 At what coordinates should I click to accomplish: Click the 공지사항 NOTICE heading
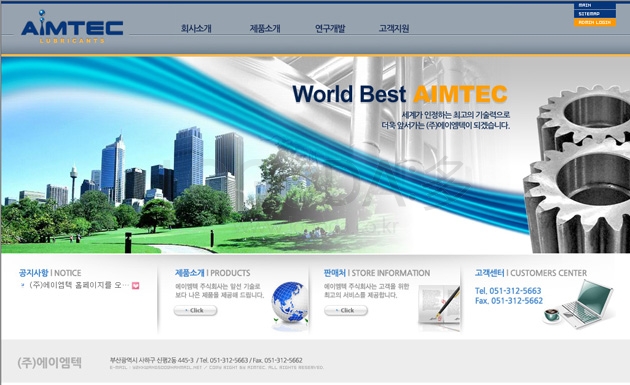[50, 273]
